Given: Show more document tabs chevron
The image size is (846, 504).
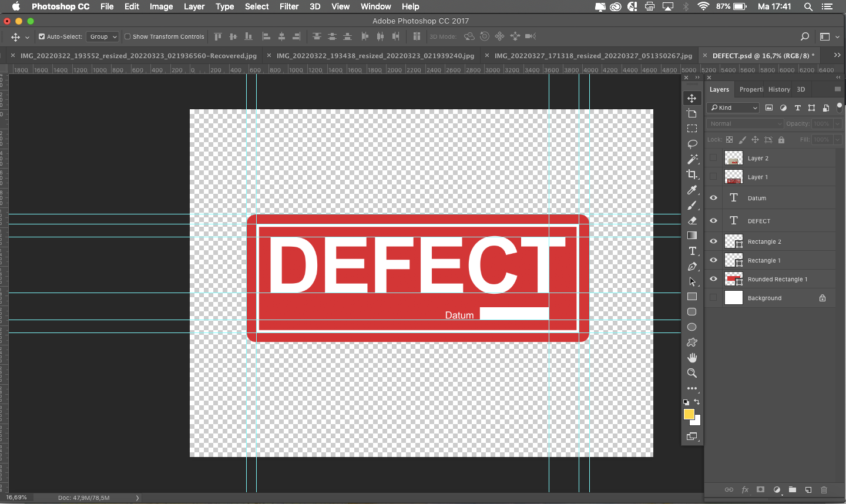Looking at the screenshot, I should pyautogui.click(x=837, y=55).
